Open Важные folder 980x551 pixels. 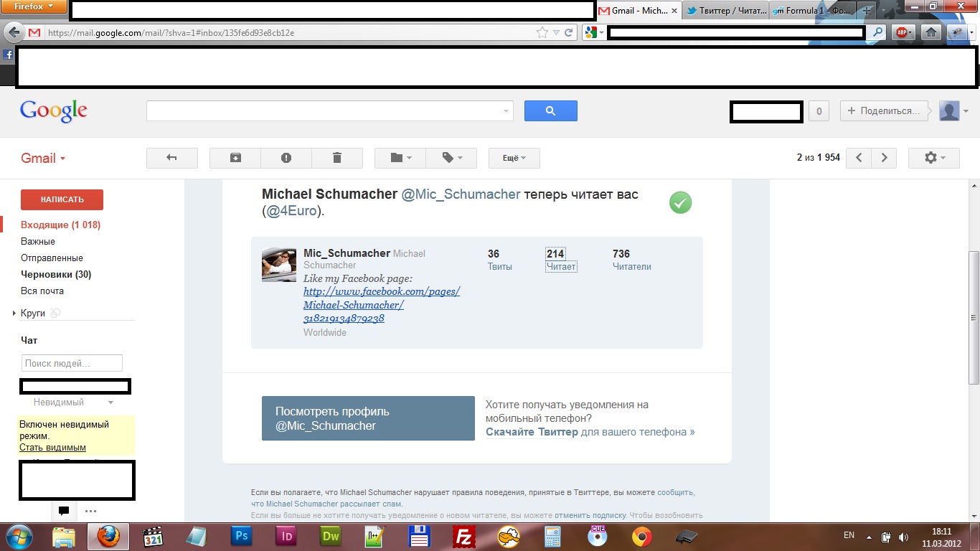pyautogui.click(x=38, y=242)
